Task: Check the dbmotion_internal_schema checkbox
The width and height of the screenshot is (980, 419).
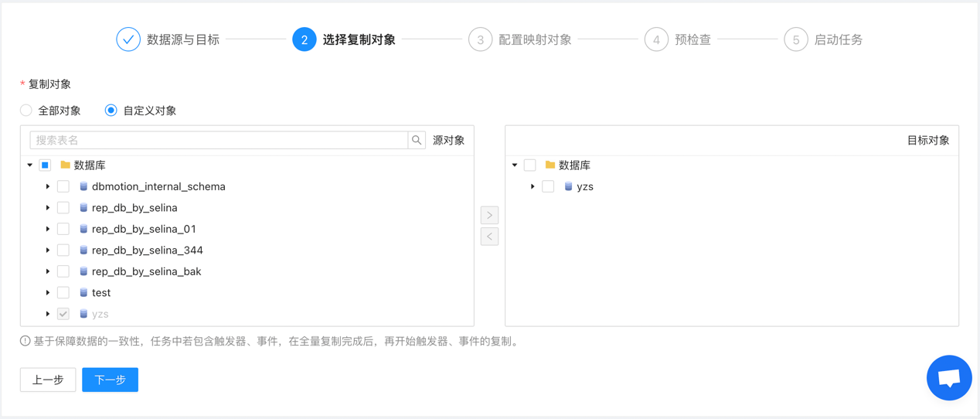Action: pyautogui.click(x=63, y=186)
